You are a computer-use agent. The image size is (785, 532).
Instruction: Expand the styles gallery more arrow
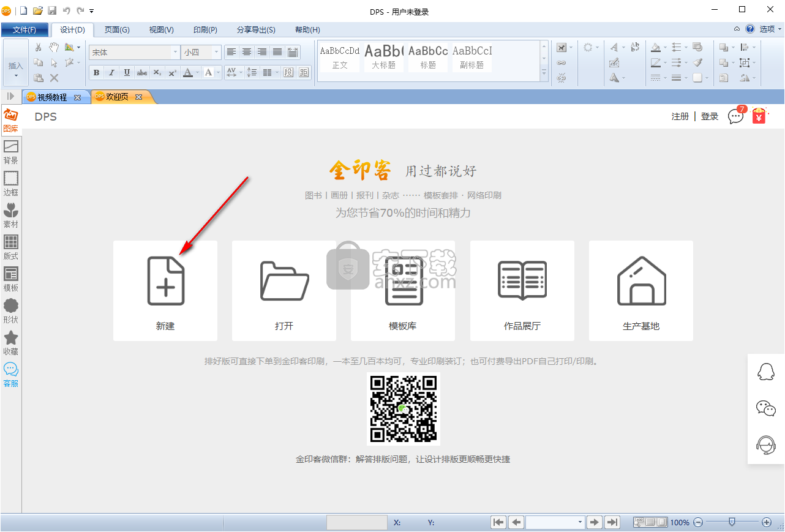tap(544, 73)
